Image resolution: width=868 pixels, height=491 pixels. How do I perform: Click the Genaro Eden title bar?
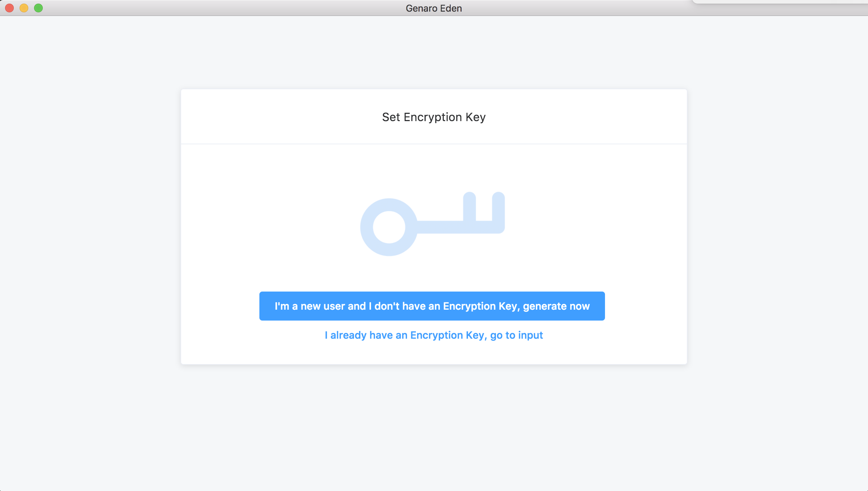click(x=434, y=8)
